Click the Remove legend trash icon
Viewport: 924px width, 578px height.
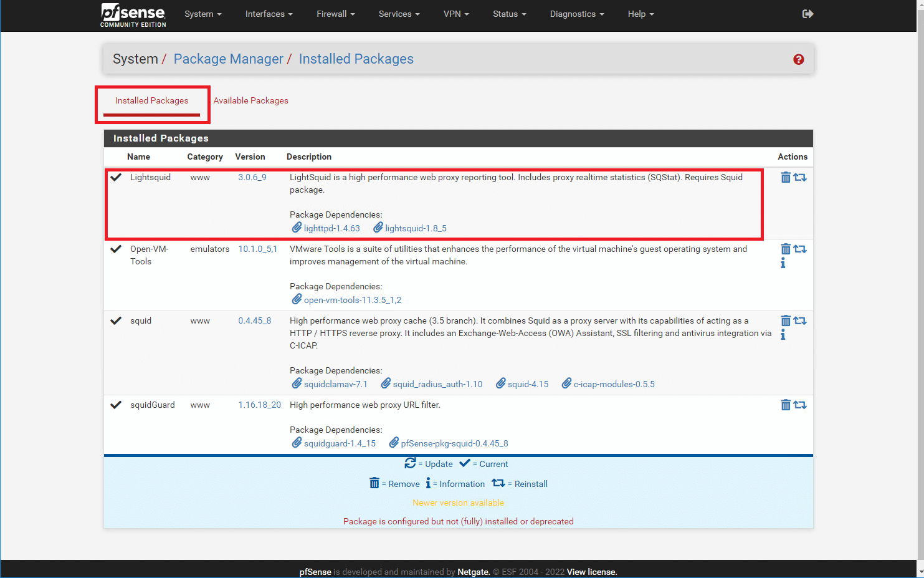click(374, 483)
